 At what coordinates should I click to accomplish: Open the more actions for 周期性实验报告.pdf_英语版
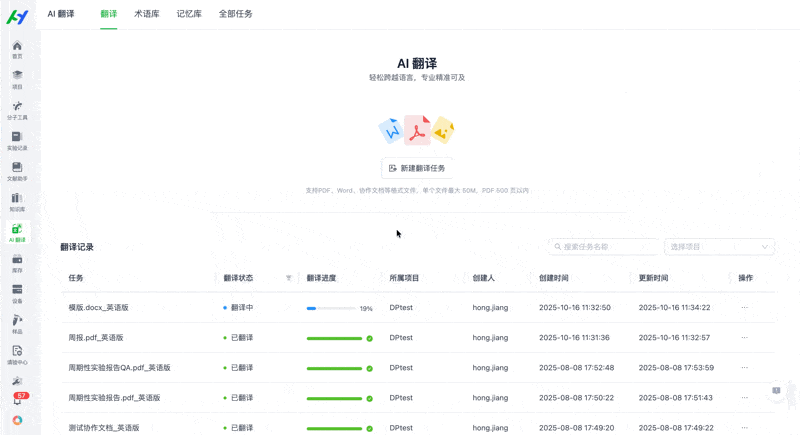coord(744,398)
